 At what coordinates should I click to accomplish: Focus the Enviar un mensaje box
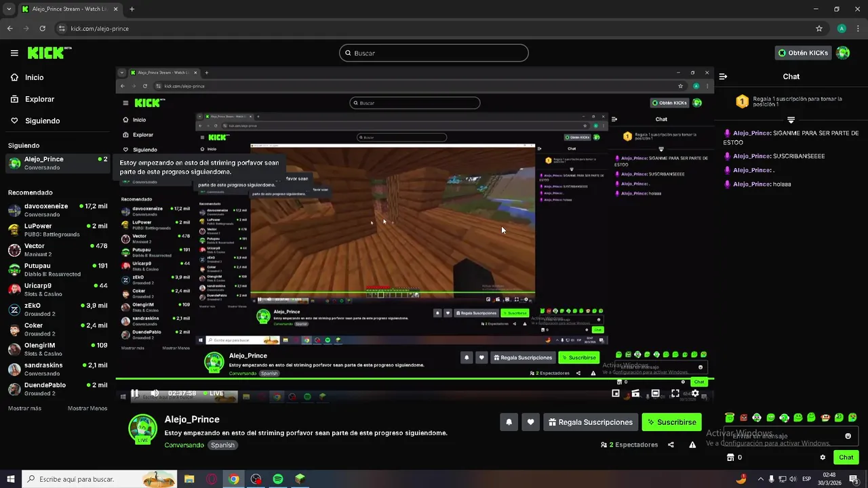(791, 436)
